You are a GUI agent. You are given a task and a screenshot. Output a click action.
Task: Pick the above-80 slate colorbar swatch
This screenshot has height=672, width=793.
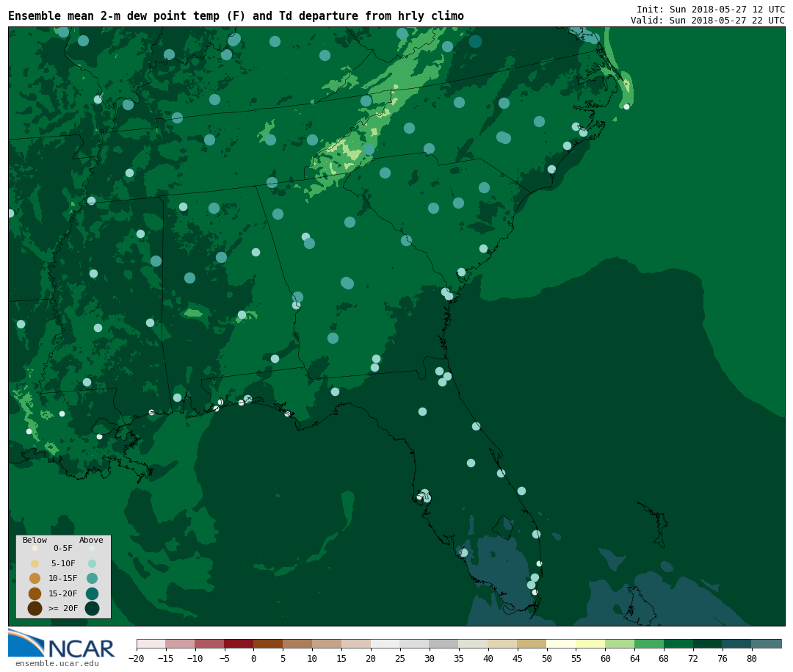click(767, 643)
